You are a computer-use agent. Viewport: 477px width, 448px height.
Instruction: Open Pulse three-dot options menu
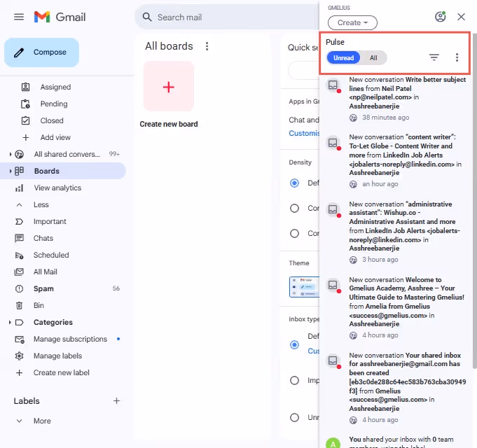[457, 57]
